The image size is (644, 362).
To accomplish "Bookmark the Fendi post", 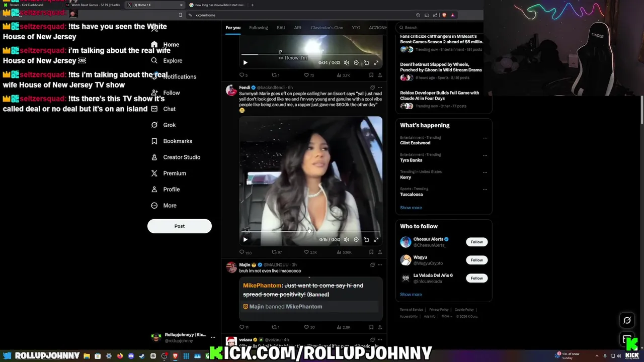I will [371, 252].
